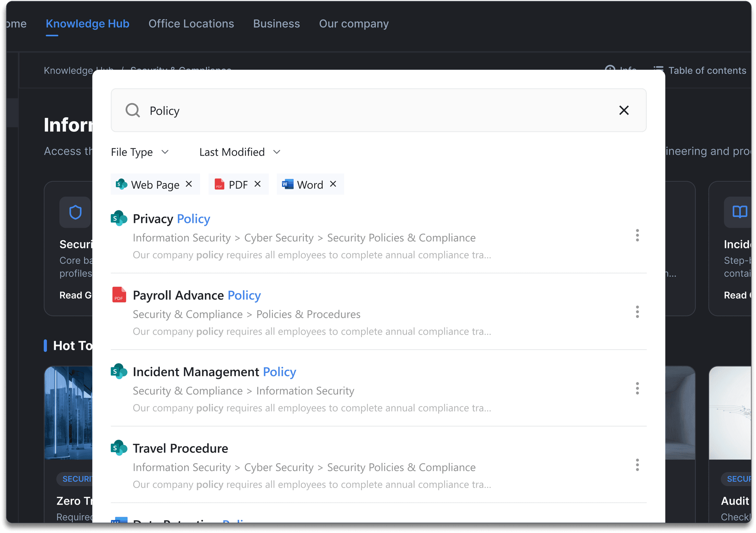The height and width of the screenshot is (533, 756).
Task: Open the Office Locations tab
Action: [x=191, y=24]
